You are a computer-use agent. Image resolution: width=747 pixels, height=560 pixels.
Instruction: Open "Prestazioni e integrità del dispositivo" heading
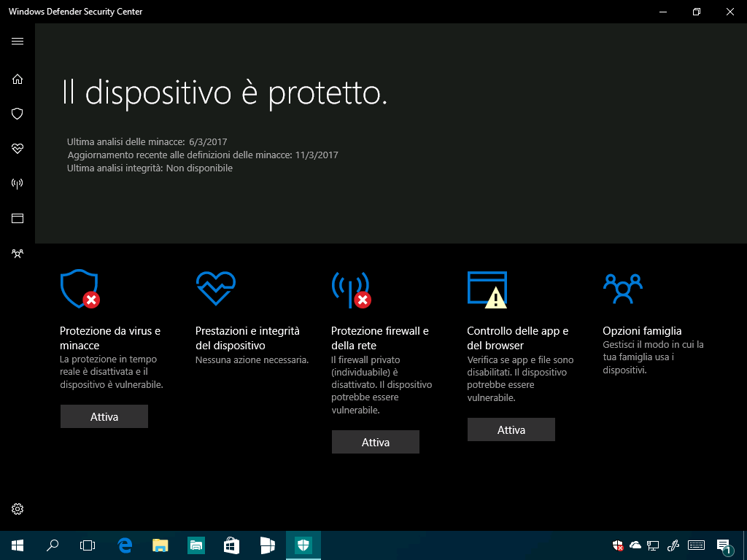point(247,338)
